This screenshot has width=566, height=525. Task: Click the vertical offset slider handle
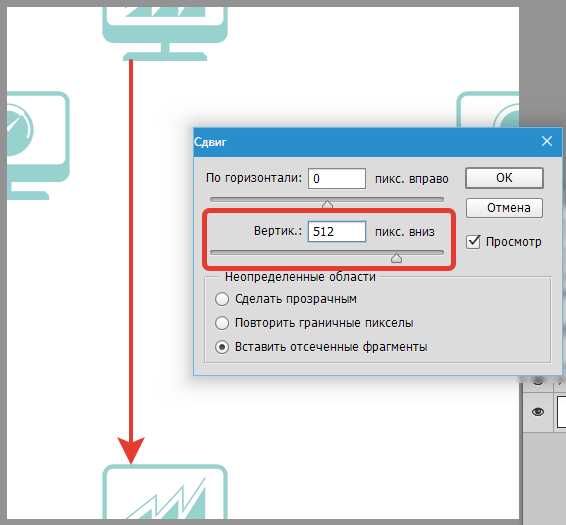396,258
